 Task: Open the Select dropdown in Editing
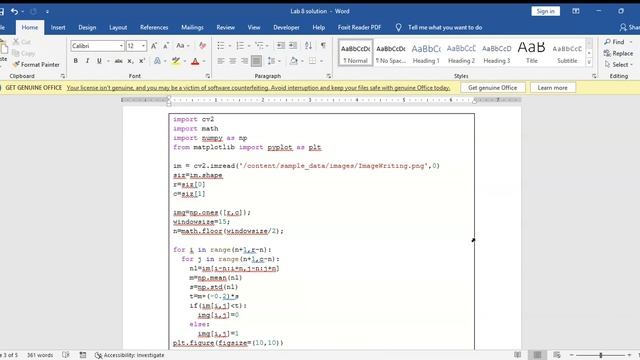tap(619, 64)
